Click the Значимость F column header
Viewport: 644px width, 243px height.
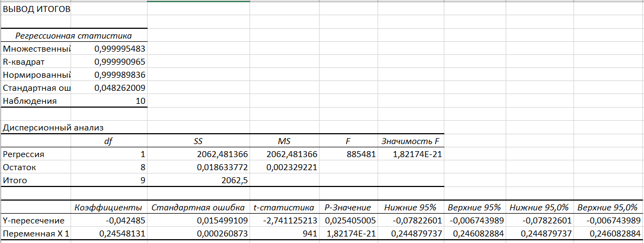411,141
